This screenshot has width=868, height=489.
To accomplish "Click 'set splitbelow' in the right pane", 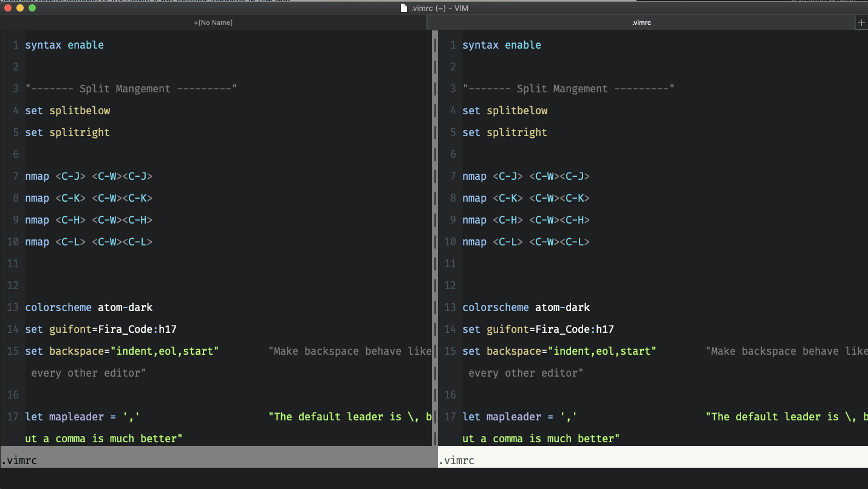I will tap(505, 111).
